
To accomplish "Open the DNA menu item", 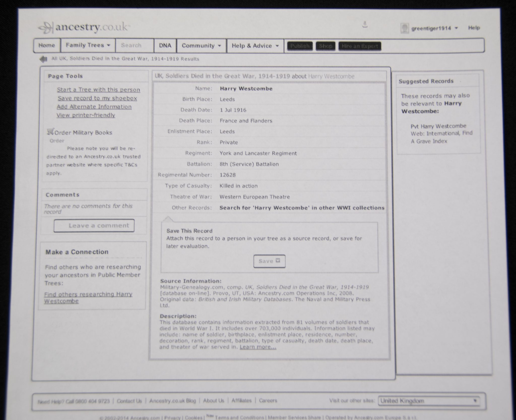I will coord(165,46).
